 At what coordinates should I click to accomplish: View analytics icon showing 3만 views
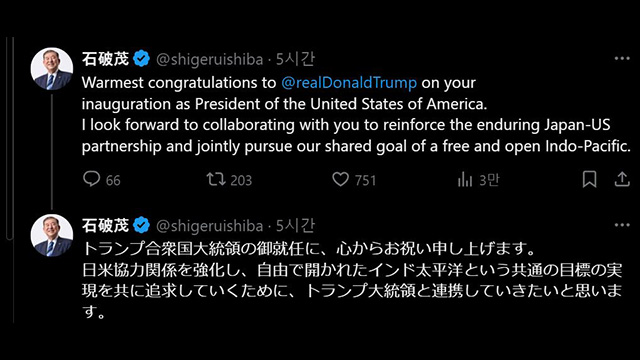point(465,179)
